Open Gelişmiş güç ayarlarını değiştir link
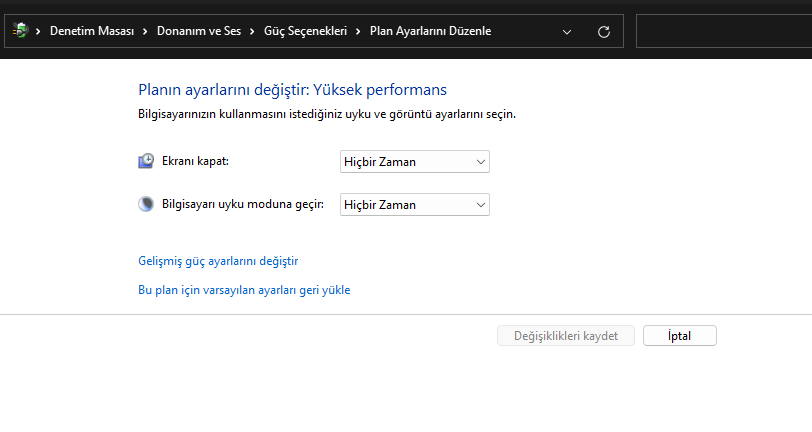 tap(218, 261)
